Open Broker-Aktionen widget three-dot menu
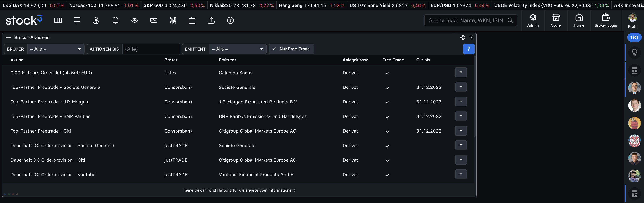The image size is (644, 203). pyautogui.click(x=8, y=38)
